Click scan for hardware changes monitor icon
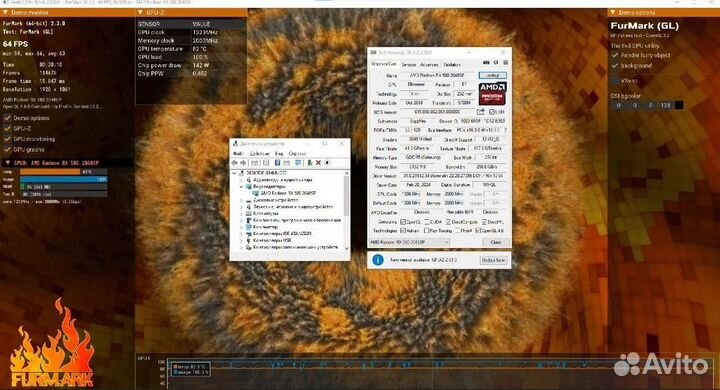The width and height of the screenshot is (720, 390). click(x=298, y=163)
